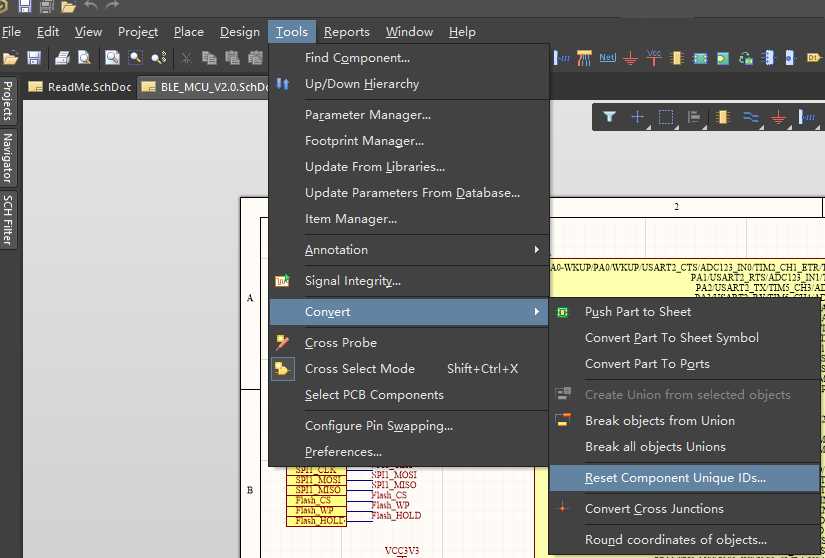The image size is (825, 558).
Task: Switch to the BLE_MCU_V2.0.SchDoc tab
Action: 205,87
